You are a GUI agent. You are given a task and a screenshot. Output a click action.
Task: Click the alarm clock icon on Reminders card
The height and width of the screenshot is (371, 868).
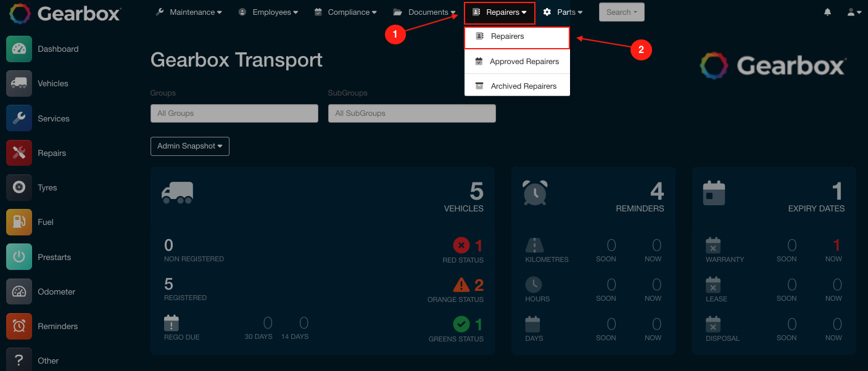click(x=535, y=192)
